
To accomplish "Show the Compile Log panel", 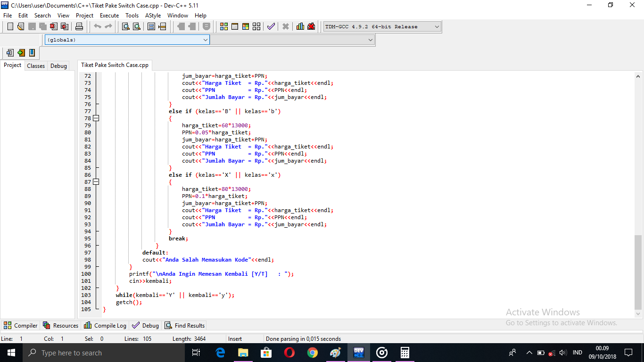I will point(105,325).
